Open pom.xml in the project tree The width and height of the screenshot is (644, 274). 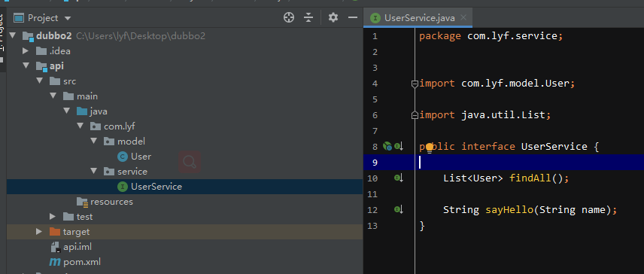coord(82,262)
